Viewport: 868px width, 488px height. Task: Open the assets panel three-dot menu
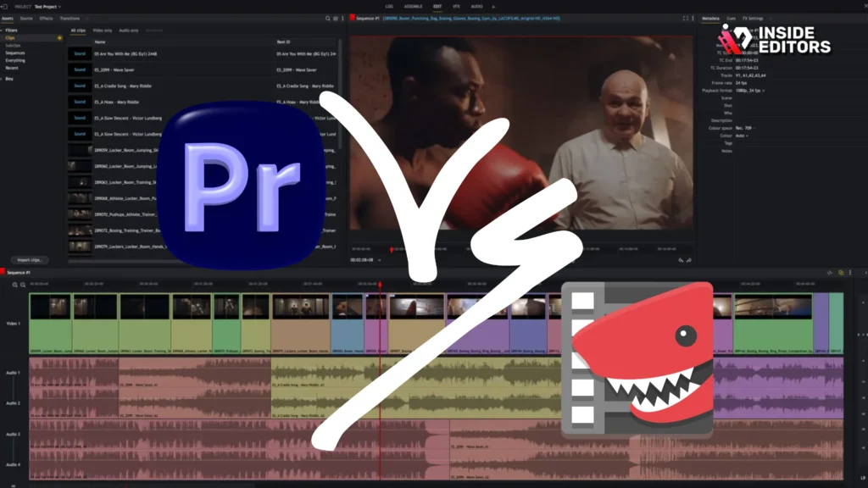pyautogui.click(x=342, y=19)
